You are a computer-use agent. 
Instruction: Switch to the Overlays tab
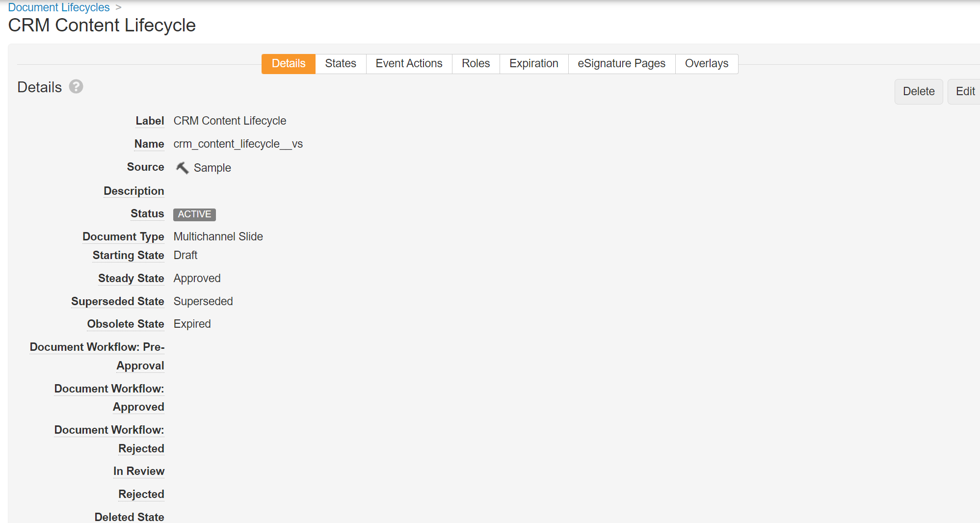(x=706, y=64)
